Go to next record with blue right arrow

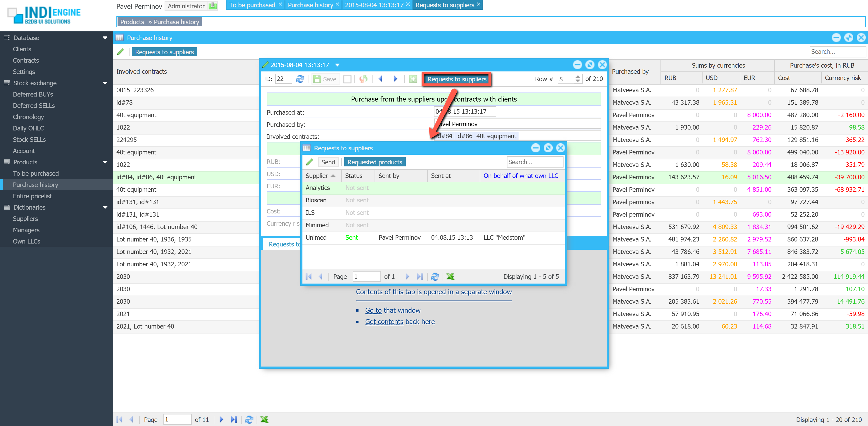(395, 79)
